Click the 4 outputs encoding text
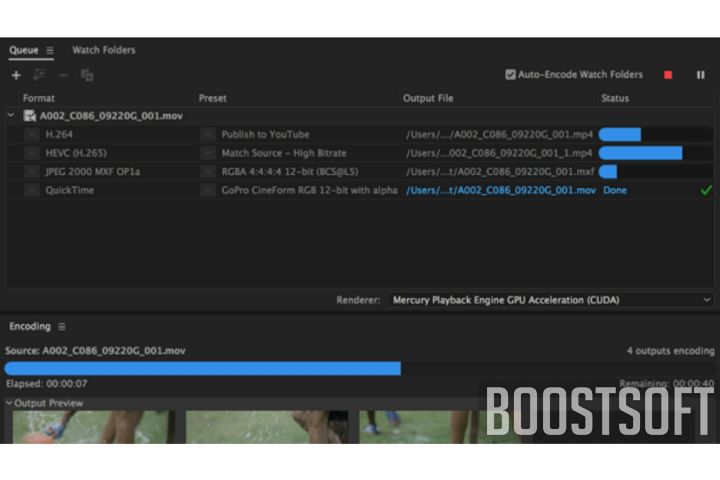720x480 pixels. [670, 351]
